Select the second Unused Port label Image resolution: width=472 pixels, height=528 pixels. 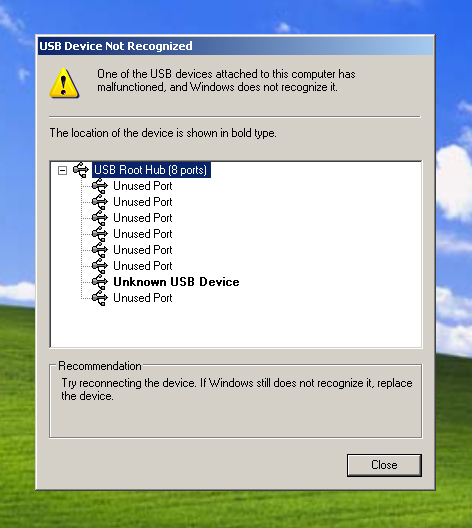point(143,202)
